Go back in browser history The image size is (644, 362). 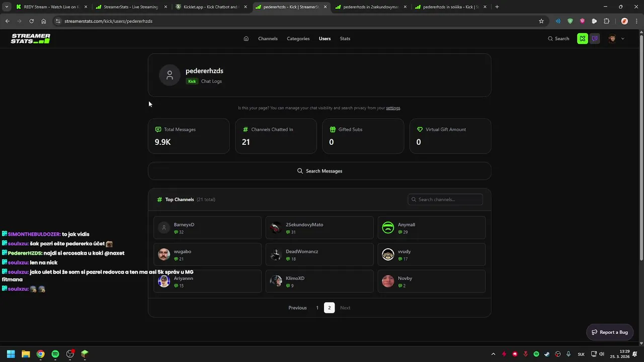click(8, 21)
